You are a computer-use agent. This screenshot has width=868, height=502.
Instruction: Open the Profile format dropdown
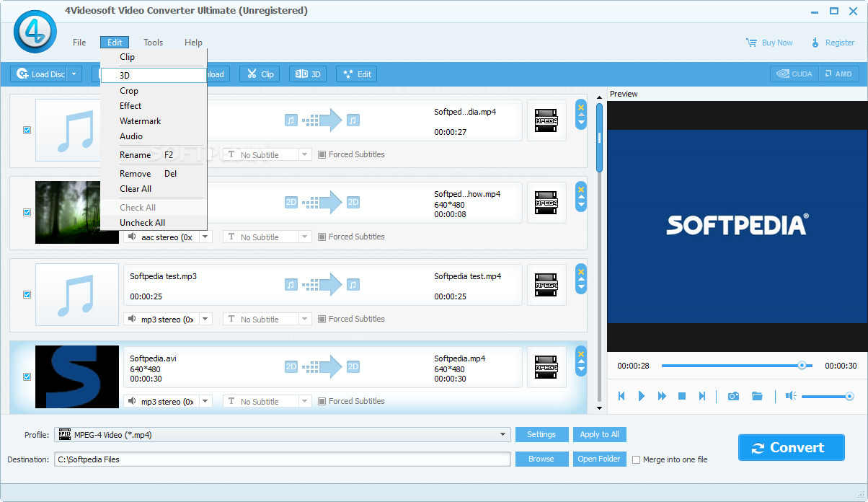(x=502, y=435)
